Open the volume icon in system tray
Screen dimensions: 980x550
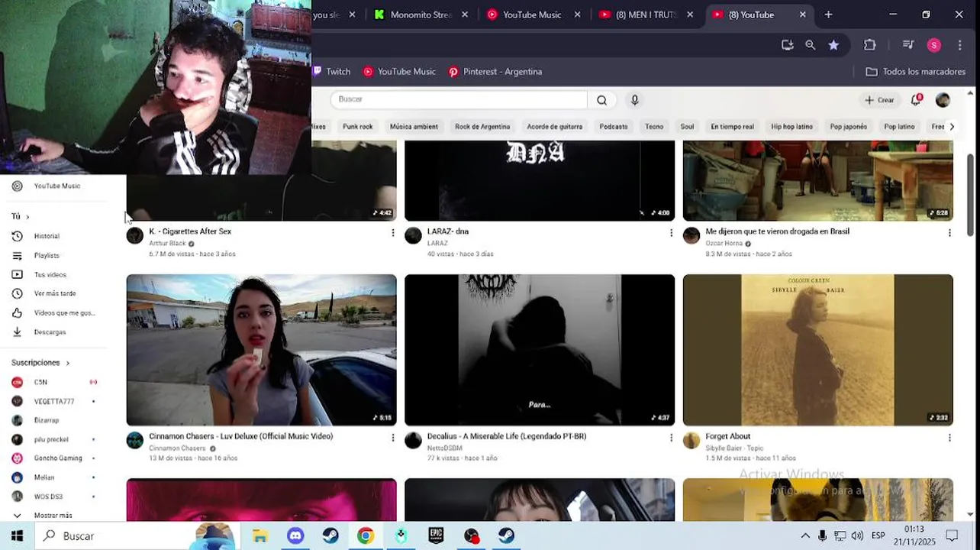click(x=857, y=535)
